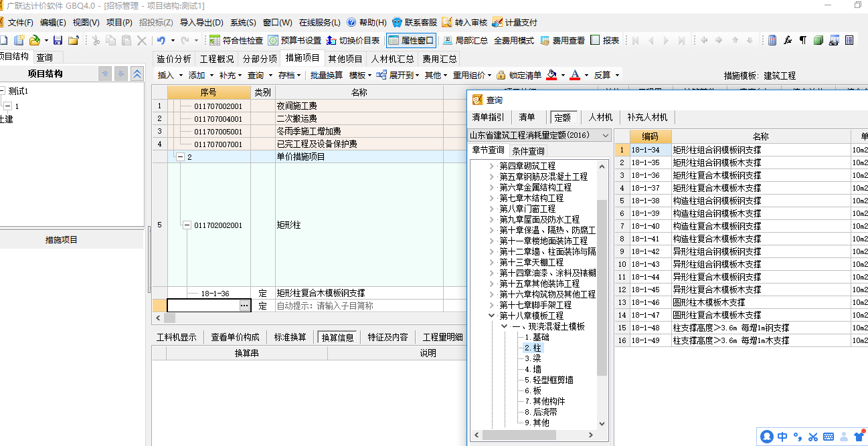868x446 pixels.
Task: Click the green 3D cube icon
Action: 818,40
